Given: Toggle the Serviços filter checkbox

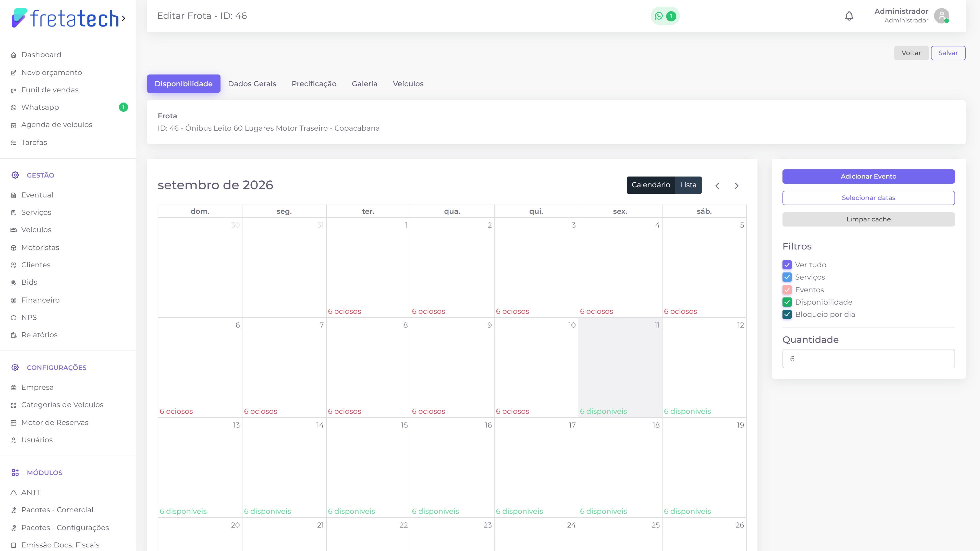Looking at the screenshot, I should (x=787, y=277).
